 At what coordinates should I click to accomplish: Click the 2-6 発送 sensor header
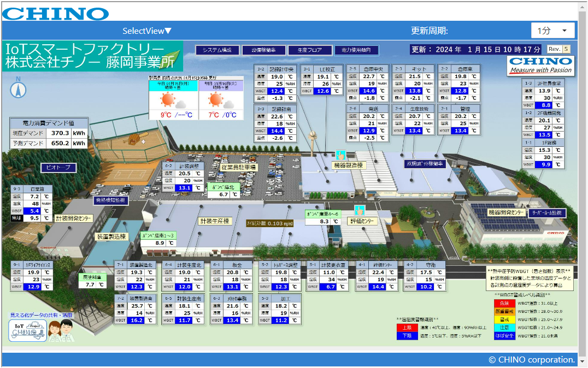coord(367,109)
